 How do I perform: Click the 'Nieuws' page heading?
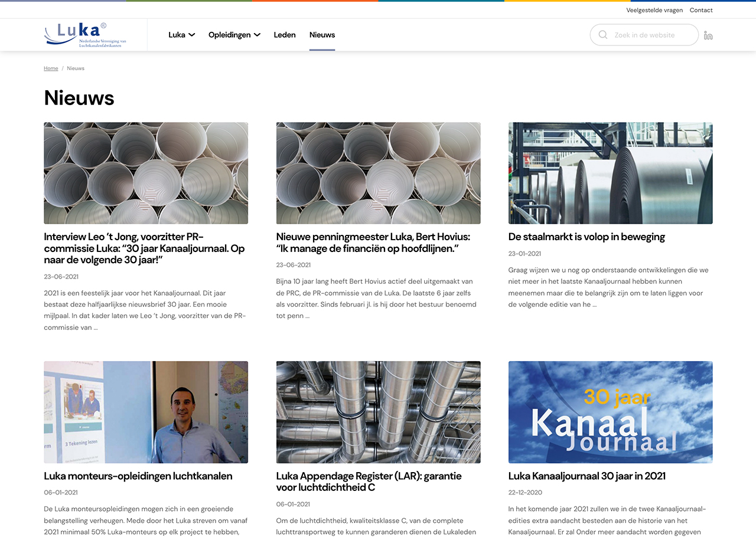pyautogui.click(x=79, y=98)
